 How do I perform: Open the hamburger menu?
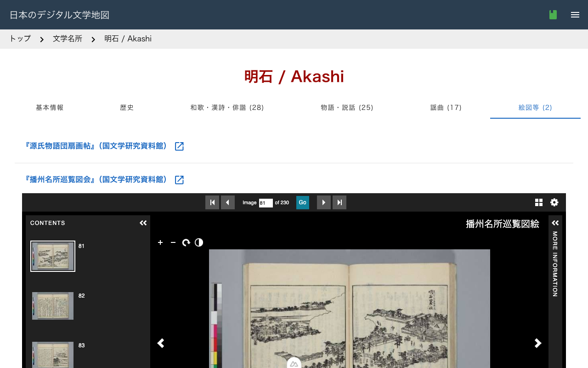(x=575, y=14)
